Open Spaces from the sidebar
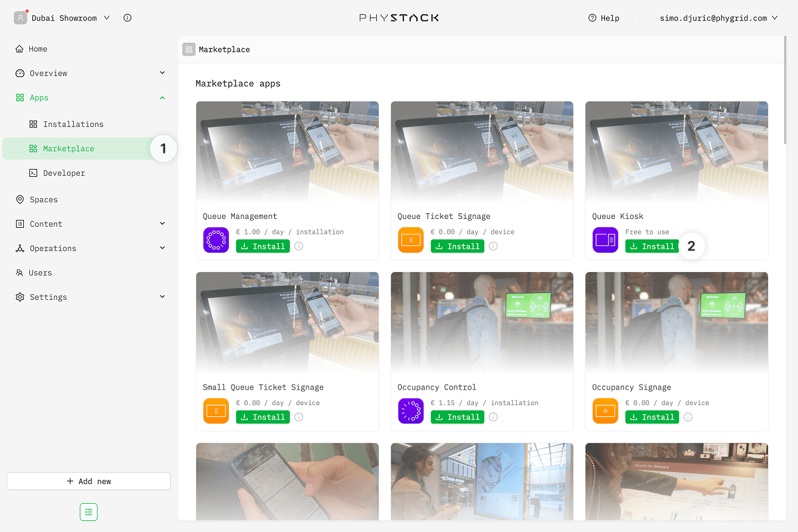This screenshot has height=532, width=798. (44, 199)
